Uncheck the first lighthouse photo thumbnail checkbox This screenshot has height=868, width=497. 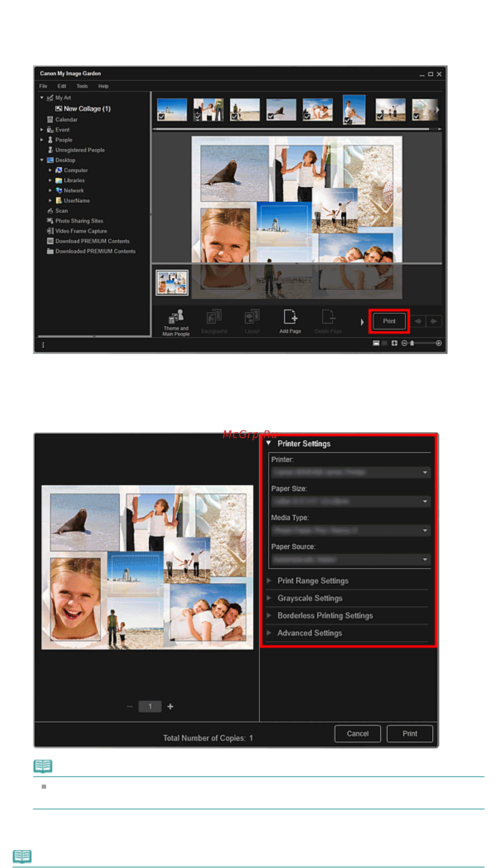tap(161, 117)
